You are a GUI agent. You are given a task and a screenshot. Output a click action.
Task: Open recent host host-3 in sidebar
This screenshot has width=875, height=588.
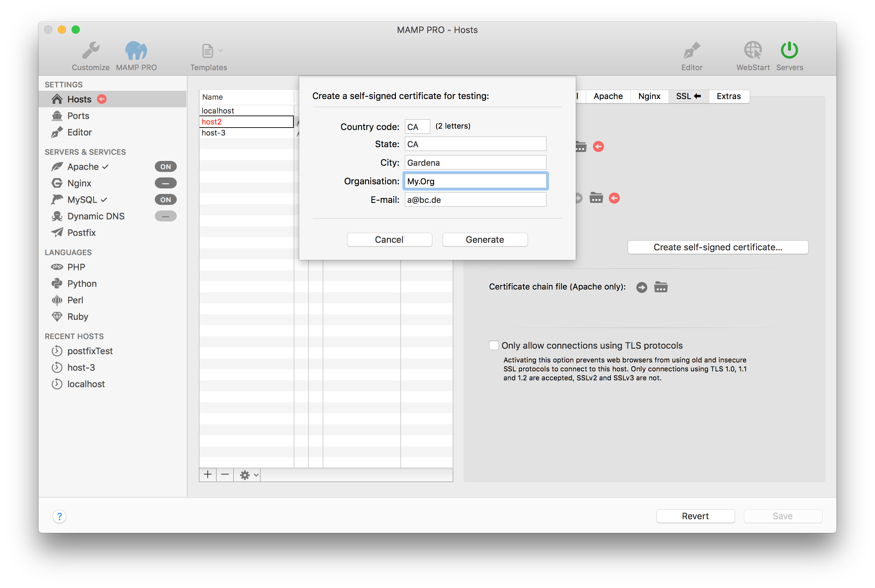click(x=112, y=368)
